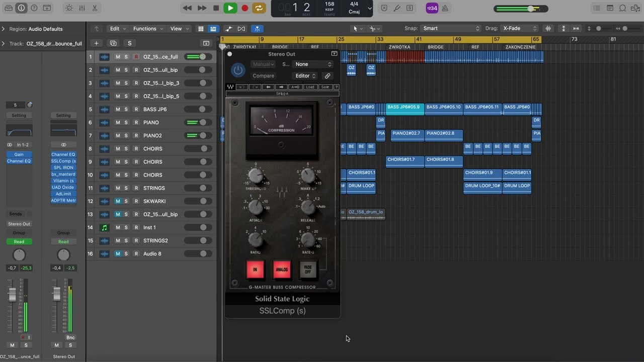
Task: Toggle waveform vertical zoom icon
Action: click(x=548, y=29)
